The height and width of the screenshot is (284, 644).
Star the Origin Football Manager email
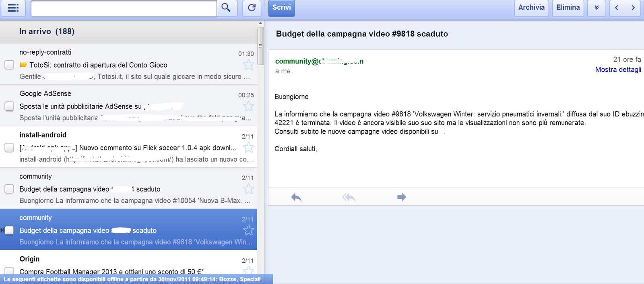click(248, 271)
